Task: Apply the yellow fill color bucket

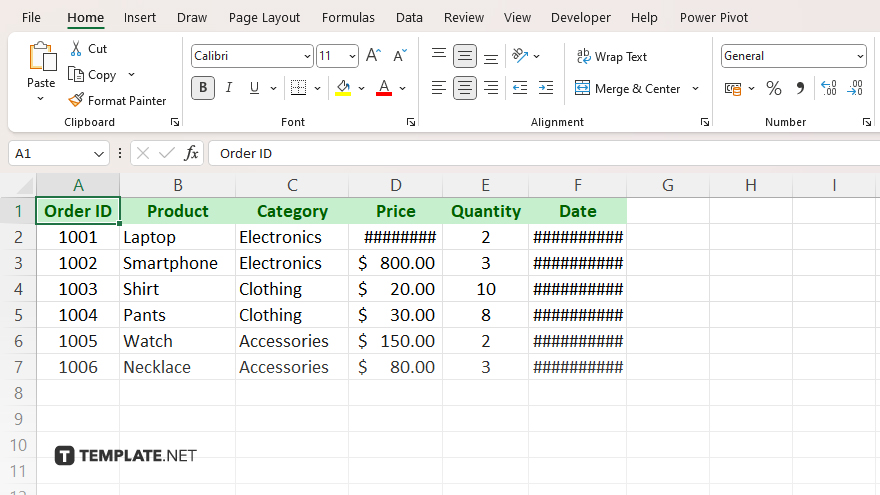Action: point(343,88)
